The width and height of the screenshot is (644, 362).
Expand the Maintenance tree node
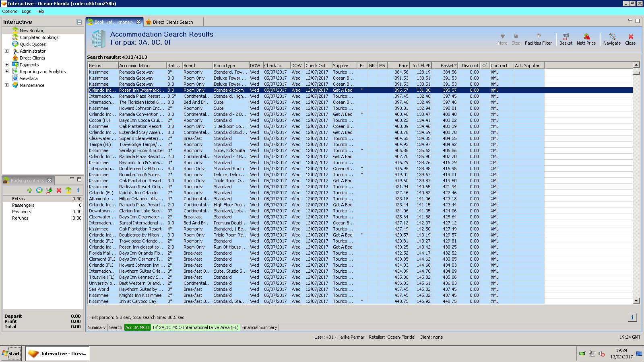(6, 85)
